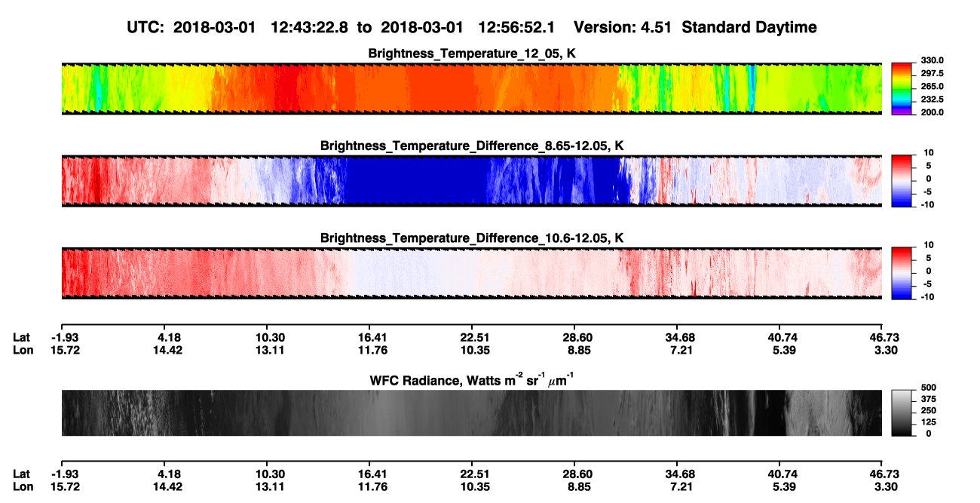Click the grayscale colorbar for WFC Radiance
The width and height of the screenshot is (980, 503).
click(902, 413)
